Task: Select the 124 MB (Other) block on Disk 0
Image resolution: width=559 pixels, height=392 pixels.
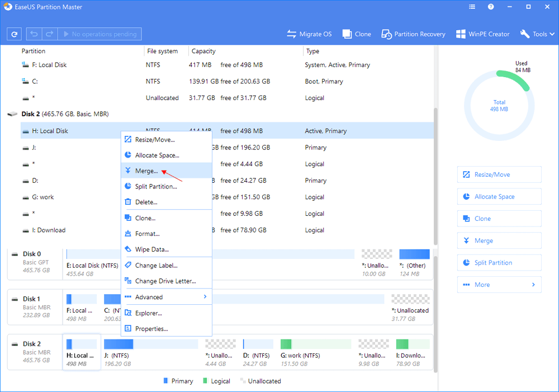Action: point(414,263)
